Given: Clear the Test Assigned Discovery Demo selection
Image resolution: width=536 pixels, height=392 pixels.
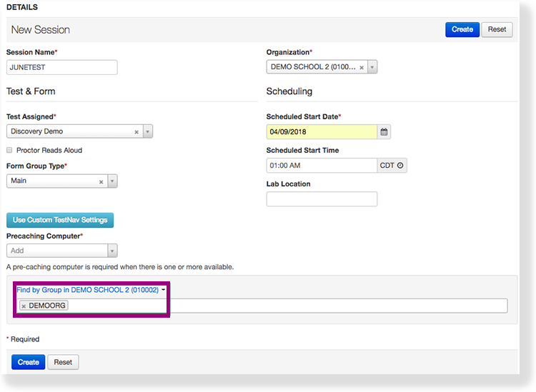Looking at the screenshot, I should click(x=137, y=132).
